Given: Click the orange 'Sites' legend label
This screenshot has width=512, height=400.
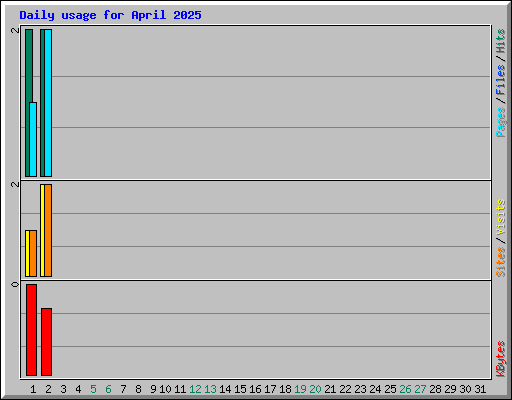Looking at the screenshot, I should point(501,262).
